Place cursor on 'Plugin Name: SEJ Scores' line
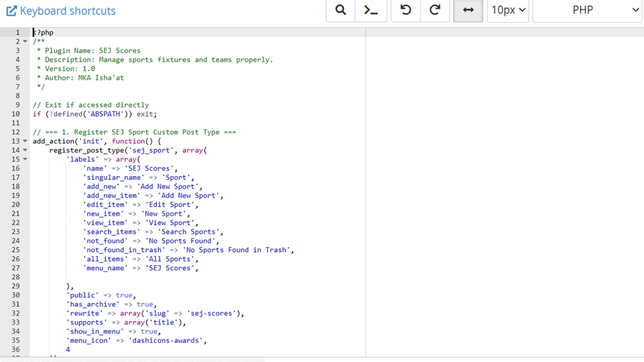 point(92,50)
